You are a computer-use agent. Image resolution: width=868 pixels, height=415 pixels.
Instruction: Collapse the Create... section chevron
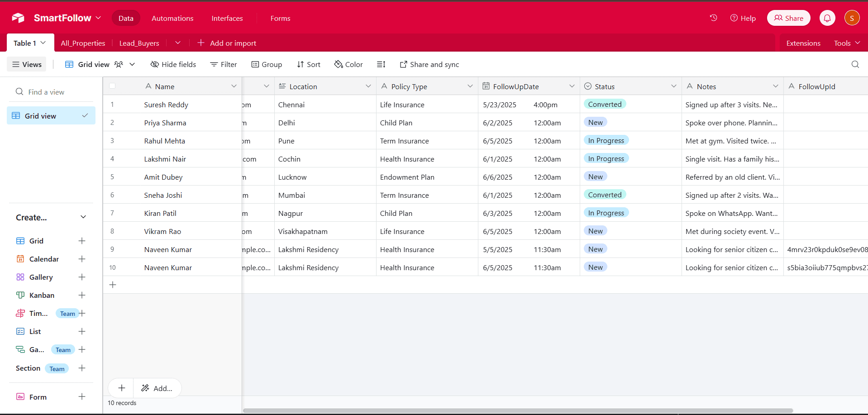[83, 217]
